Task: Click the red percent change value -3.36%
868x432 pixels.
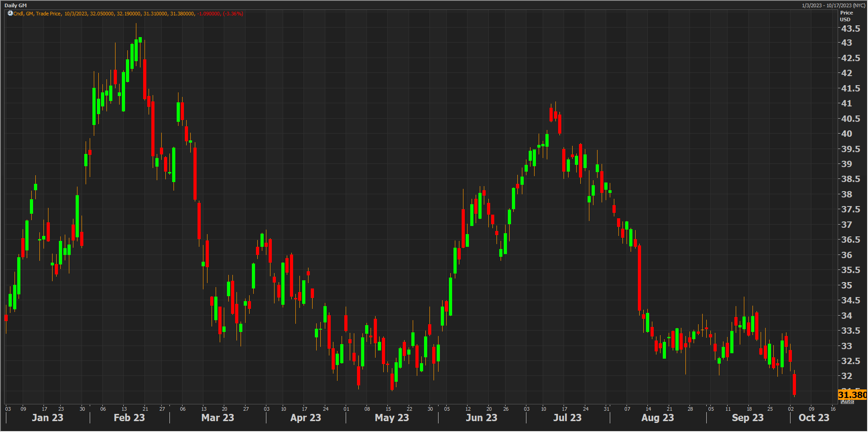Action: tap(233, 14)
